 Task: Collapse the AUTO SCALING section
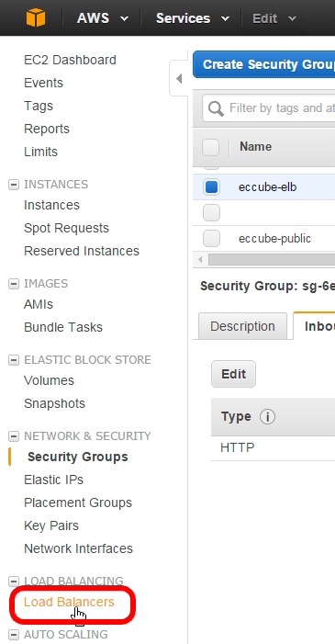14,635
